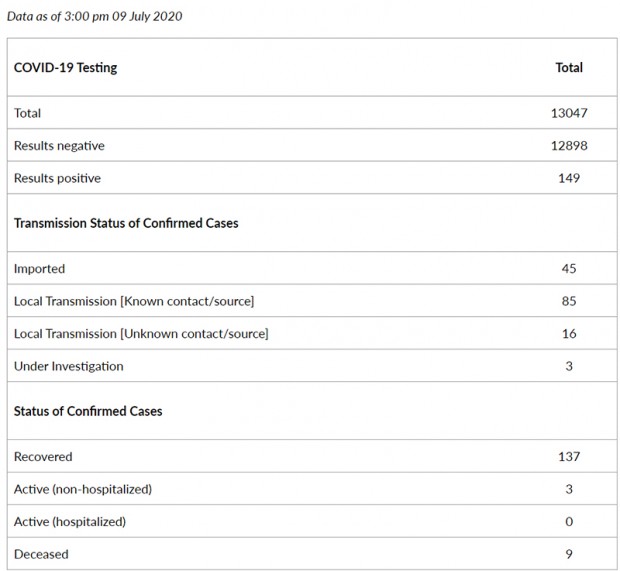Screen dimensions: 620x571
Task: Click the 'Active (hospitalized)' row label
Action: 70,521
